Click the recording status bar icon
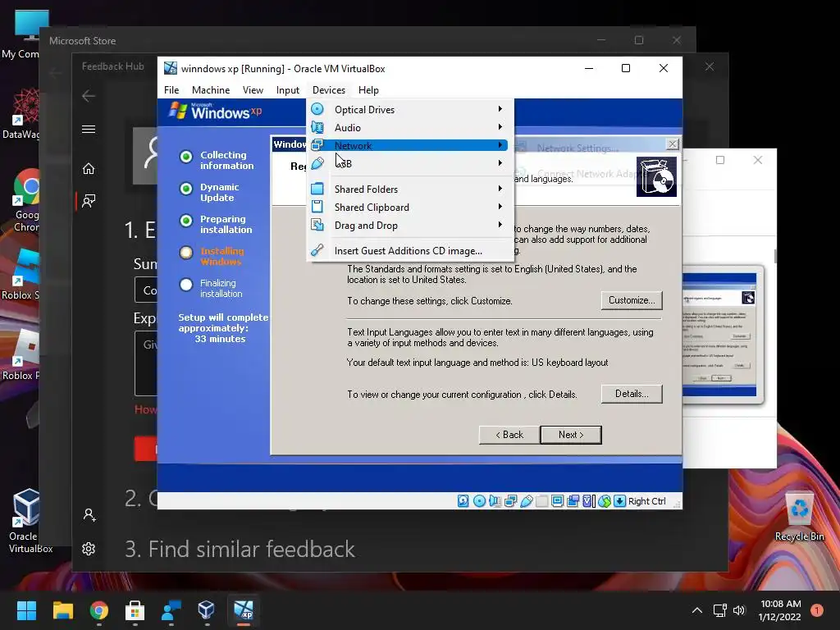The image size is (840, 630). [573, 501]
